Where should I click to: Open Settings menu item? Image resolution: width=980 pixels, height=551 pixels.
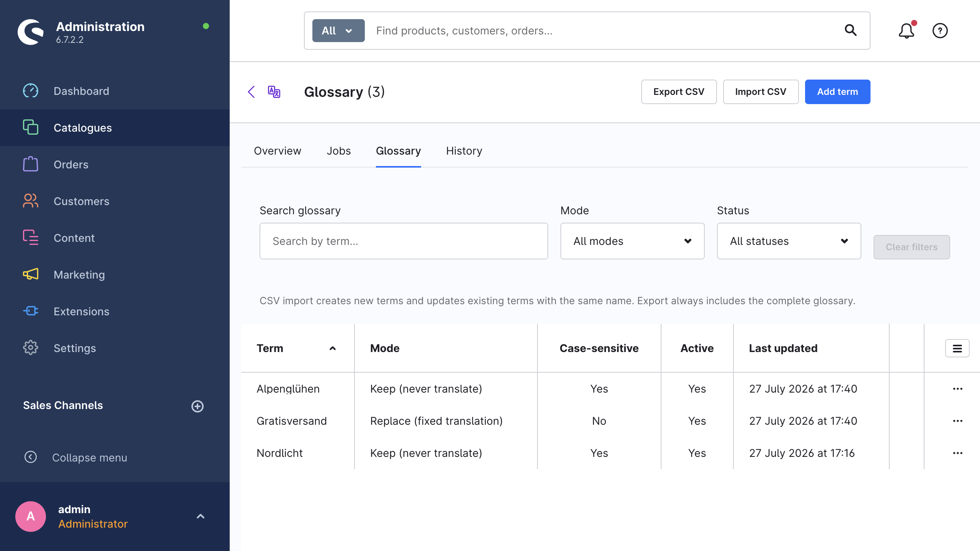pyautogui.click(x=115, y=348)
